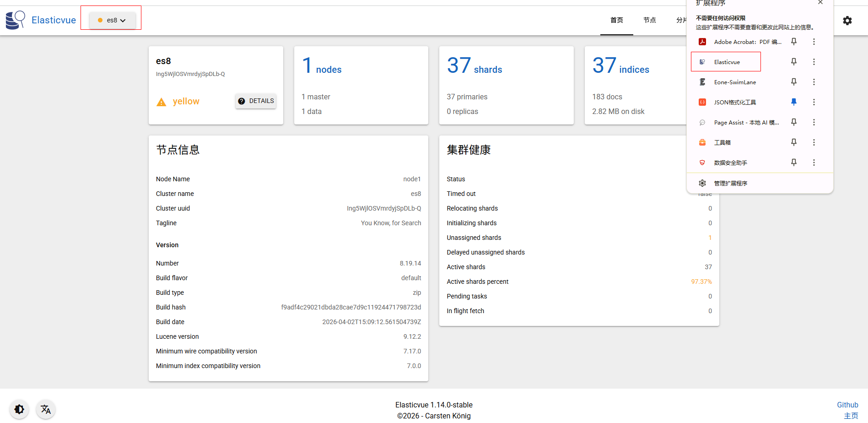Screen dimensions: 868x423
Task: Click the yellow warning triangle icon
Action: pos(161,102)
